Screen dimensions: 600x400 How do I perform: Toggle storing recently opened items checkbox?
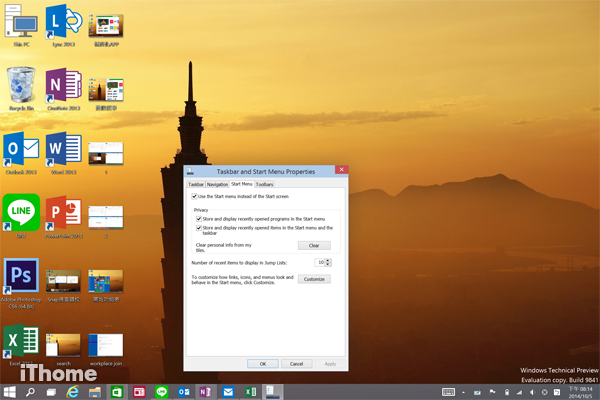tap(200, 227)
